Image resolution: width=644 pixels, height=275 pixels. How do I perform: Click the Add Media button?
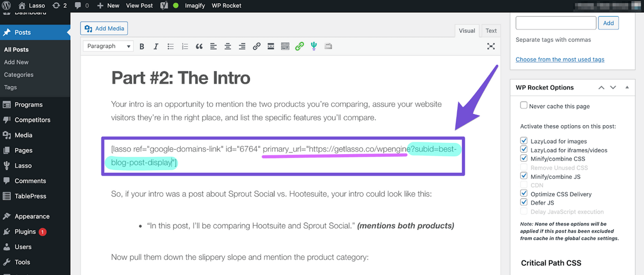(104, 28)
